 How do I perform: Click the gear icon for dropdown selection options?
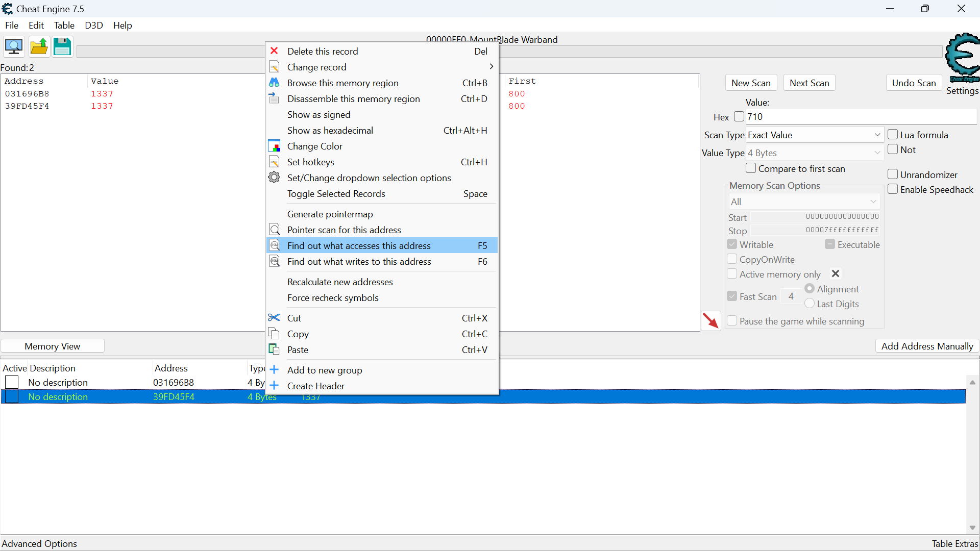pos(274,178)
